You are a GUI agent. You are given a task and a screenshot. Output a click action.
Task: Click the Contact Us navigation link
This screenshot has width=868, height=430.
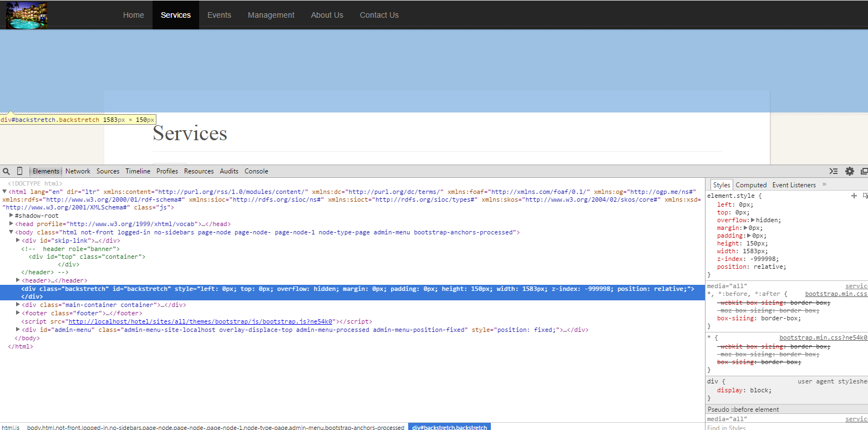tap(379, 15)
